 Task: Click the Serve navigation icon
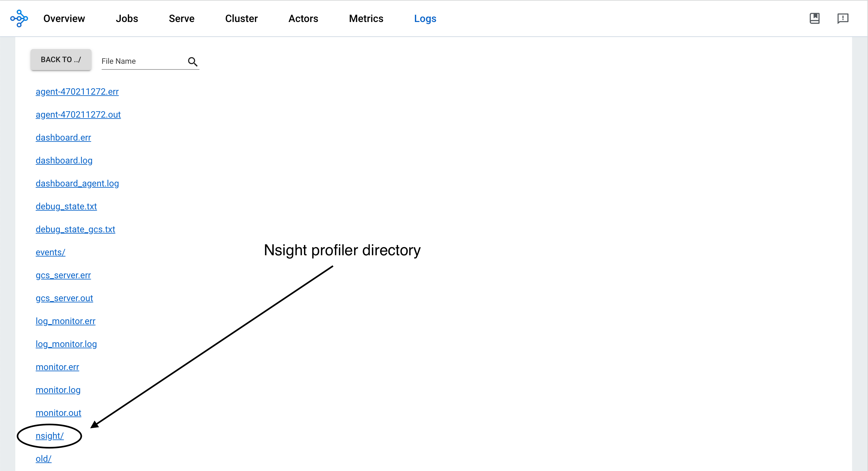(182, 18)
